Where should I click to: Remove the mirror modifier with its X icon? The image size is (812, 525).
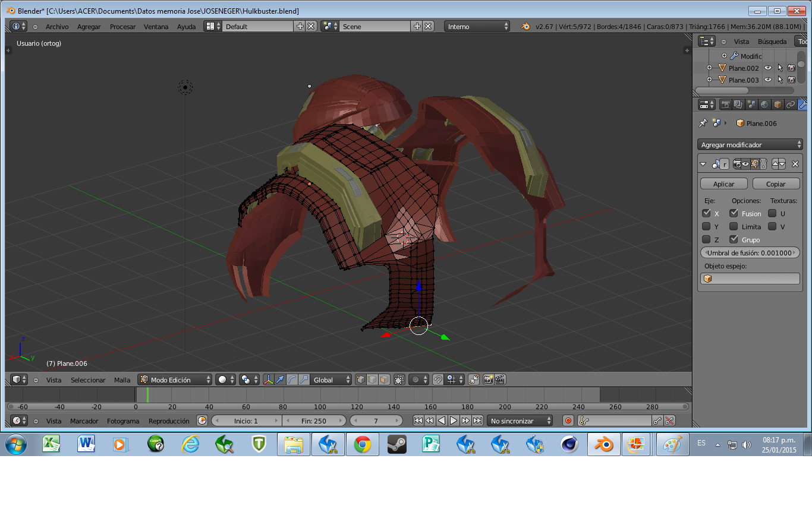(795, 164)
